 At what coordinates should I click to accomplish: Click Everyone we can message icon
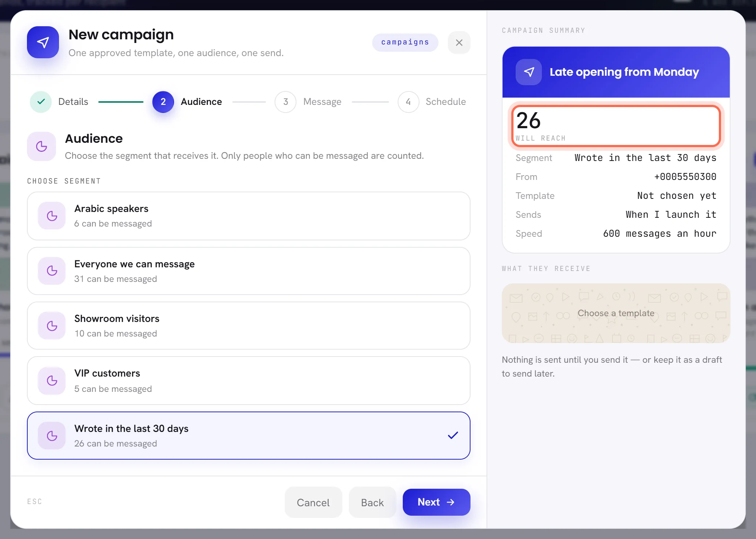pos(52,271)
